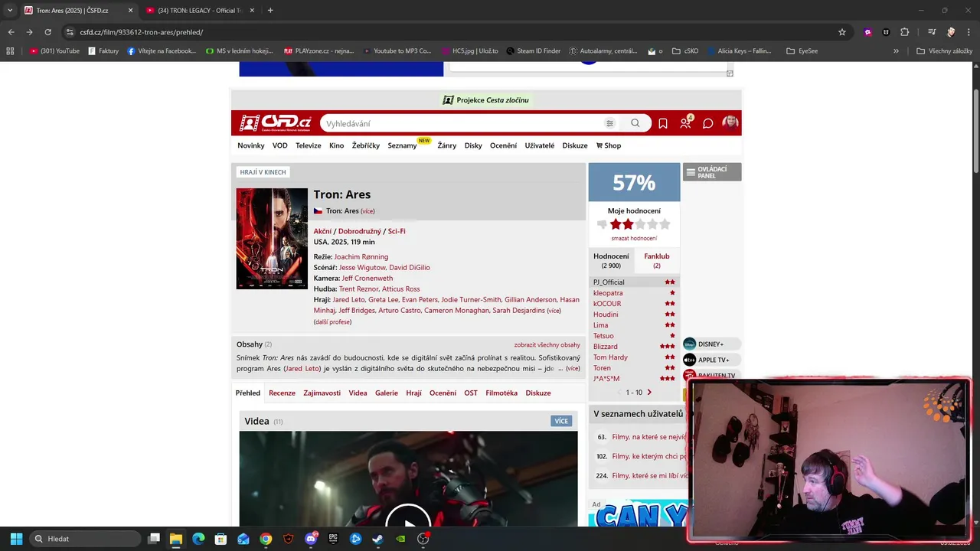Open the search filter options icon

pyautogui.click(x=609, y=123)
